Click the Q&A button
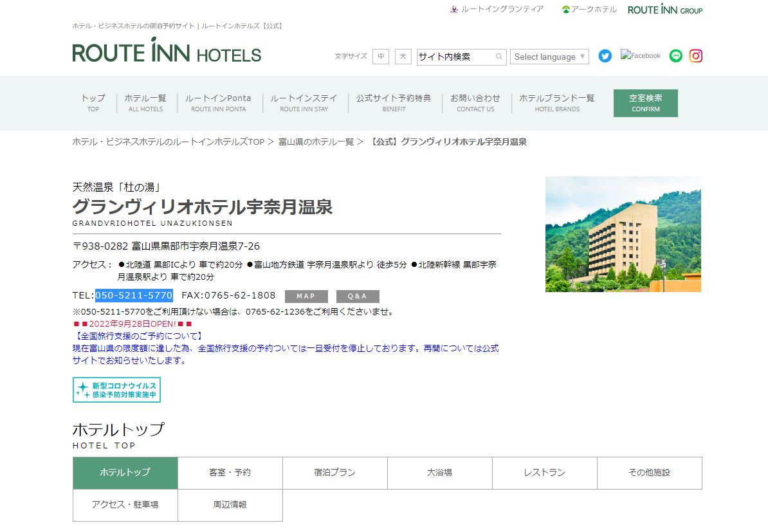This screenshot has width=768, height=532. tap(358, 297)
